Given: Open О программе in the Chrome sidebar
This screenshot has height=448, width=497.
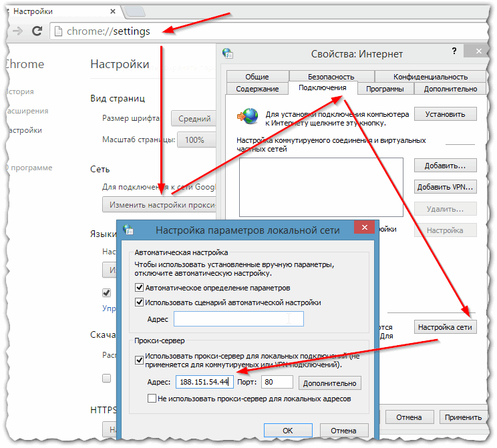Looking at the screenshot, I should tap(29, 168).
